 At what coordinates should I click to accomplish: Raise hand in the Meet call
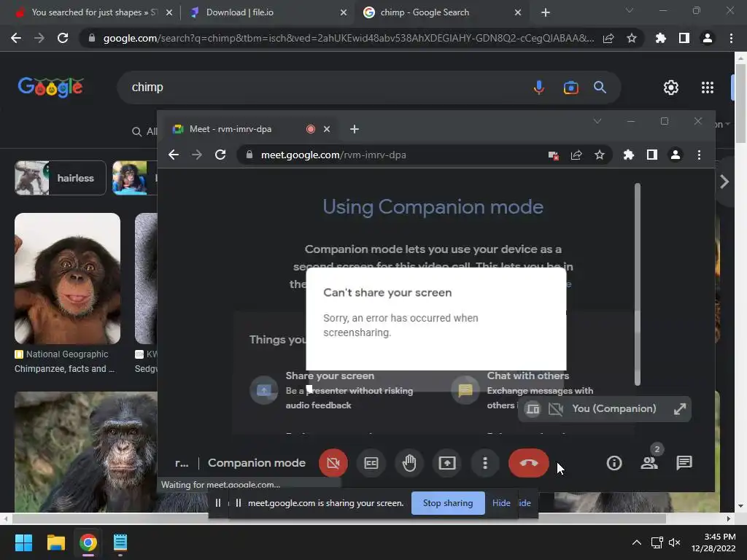coord(409,463)
